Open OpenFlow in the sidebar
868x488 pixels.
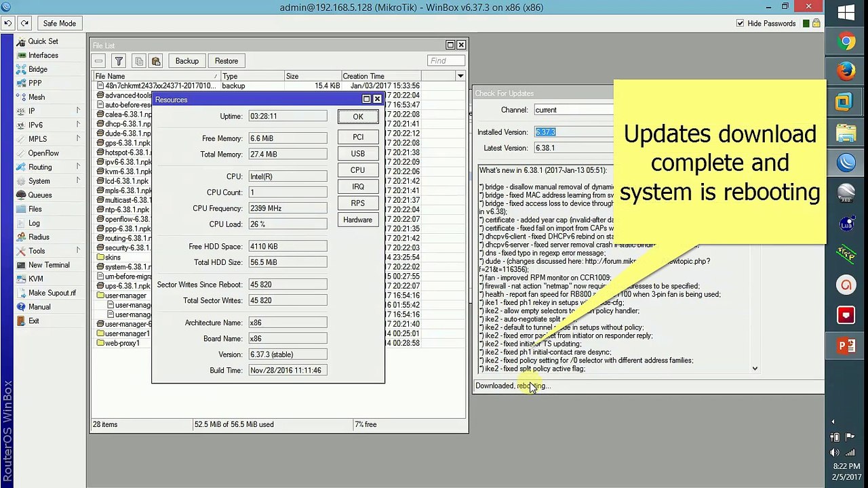tap(43, 153)
